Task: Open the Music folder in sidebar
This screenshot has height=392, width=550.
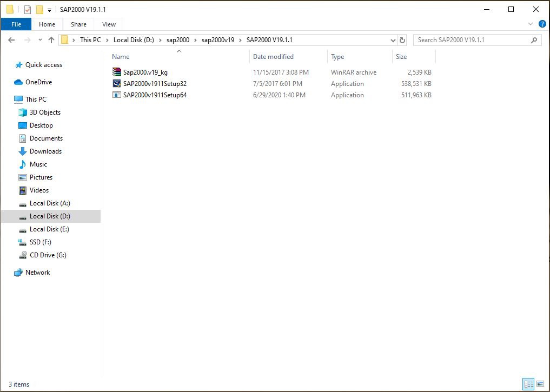Action: [x=38, y=164]
